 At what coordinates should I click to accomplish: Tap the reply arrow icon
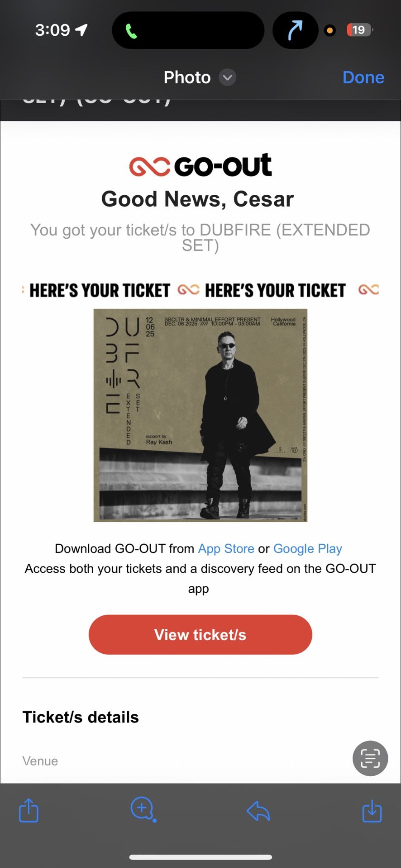tap(258, 811)
